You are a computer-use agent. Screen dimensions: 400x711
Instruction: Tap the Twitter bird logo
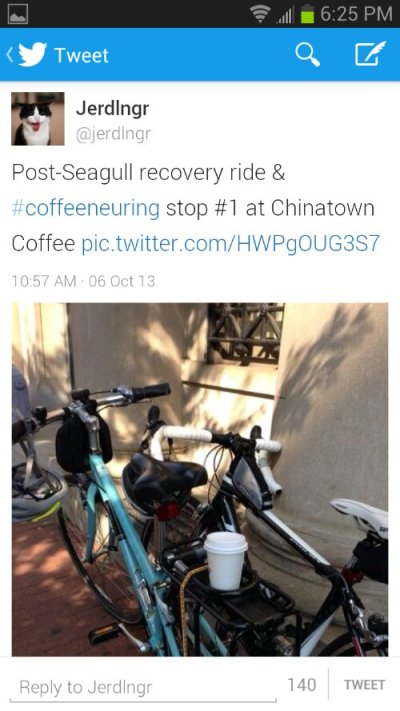[32, 55]
